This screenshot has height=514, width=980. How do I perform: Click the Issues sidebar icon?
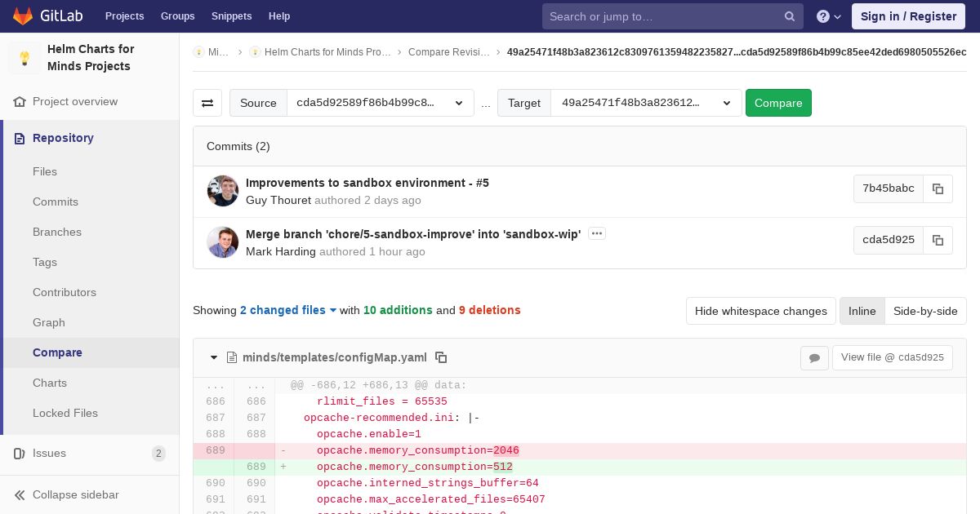20,453
